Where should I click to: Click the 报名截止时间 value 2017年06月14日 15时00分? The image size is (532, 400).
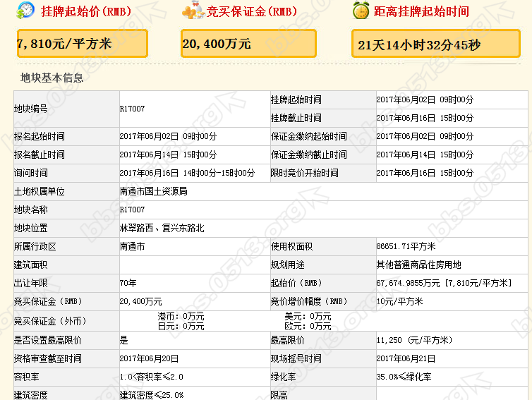tap(168, 154)
